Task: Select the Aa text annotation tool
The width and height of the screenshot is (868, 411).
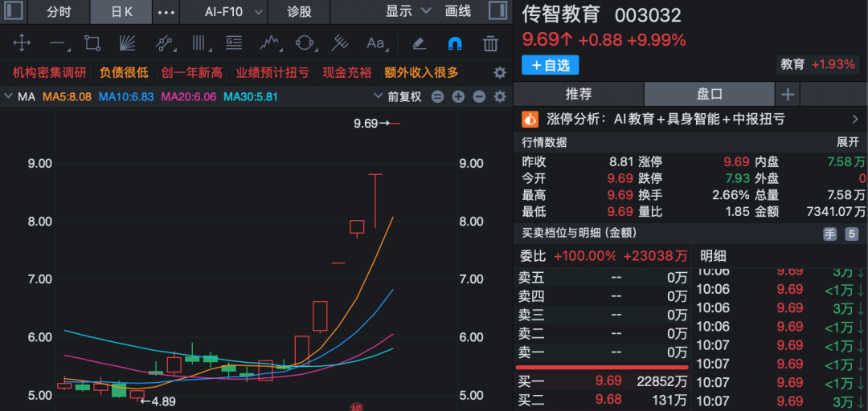Action: (376, 43)
